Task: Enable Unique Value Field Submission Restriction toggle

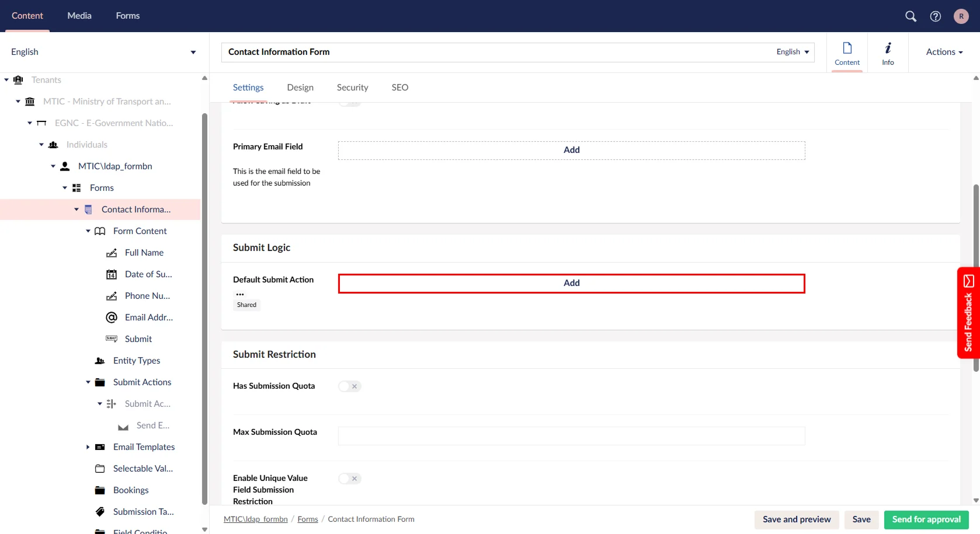Action: tap(349, 479)
